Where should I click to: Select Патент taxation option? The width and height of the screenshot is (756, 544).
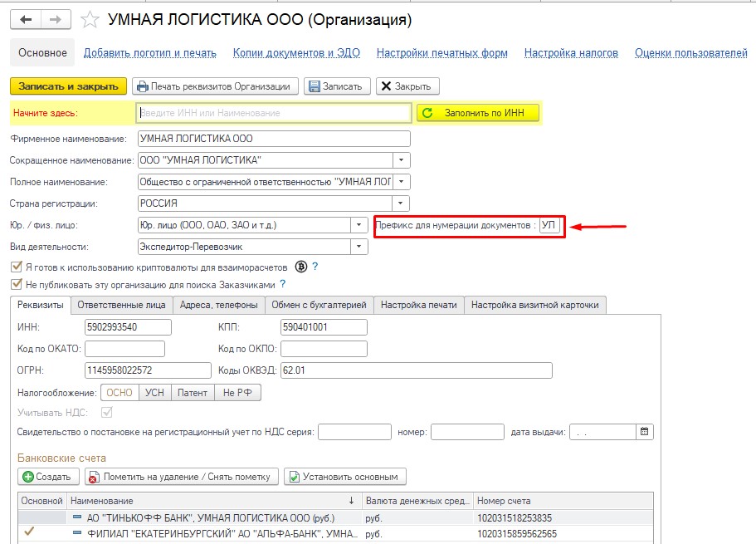193,393
